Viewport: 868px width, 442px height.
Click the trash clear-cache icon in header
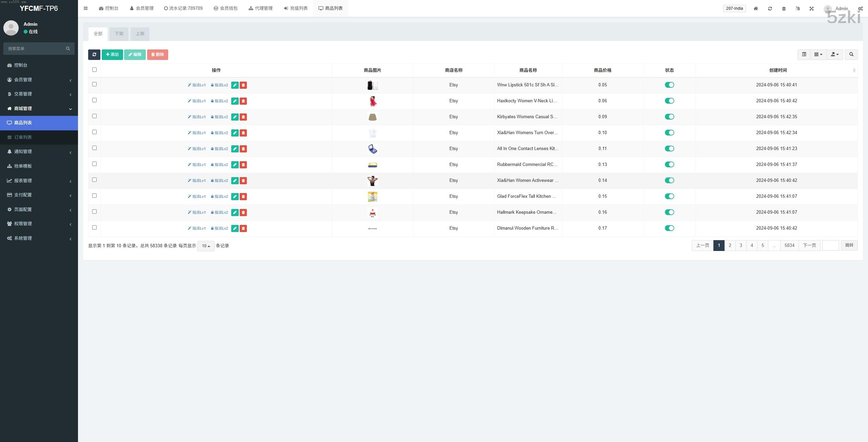[784, 8]
